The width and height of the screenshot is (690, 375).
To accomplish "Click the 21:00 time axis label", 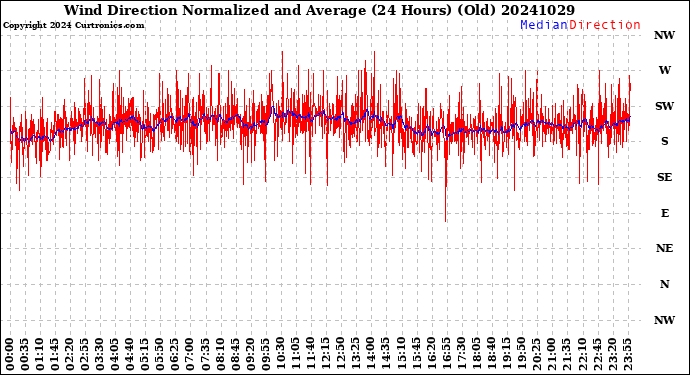I will pyautogui.click(x=551, y=354).
